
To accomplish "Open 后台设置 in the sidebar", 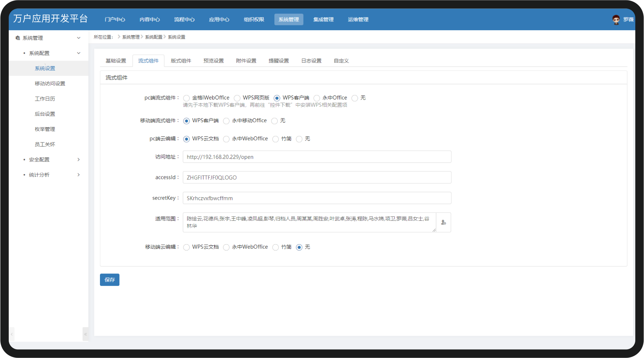I will [45, 114].
